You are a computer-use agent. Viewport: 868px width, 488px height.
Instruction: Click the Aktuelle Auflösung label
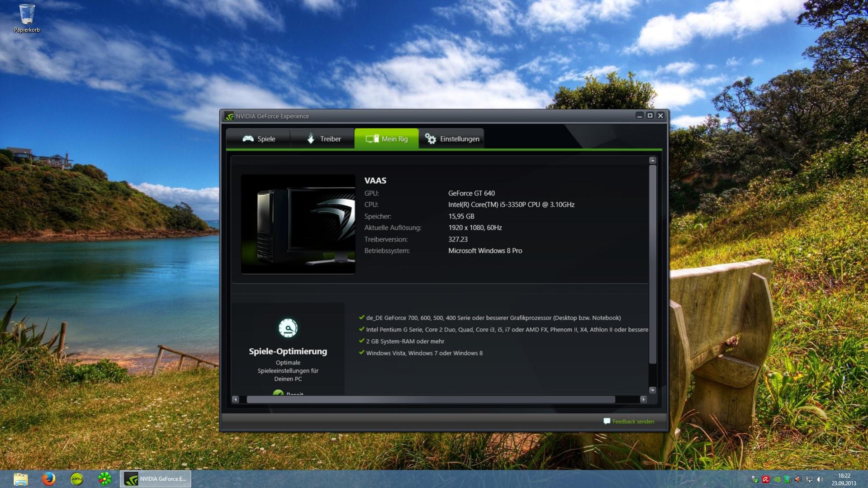393,227
